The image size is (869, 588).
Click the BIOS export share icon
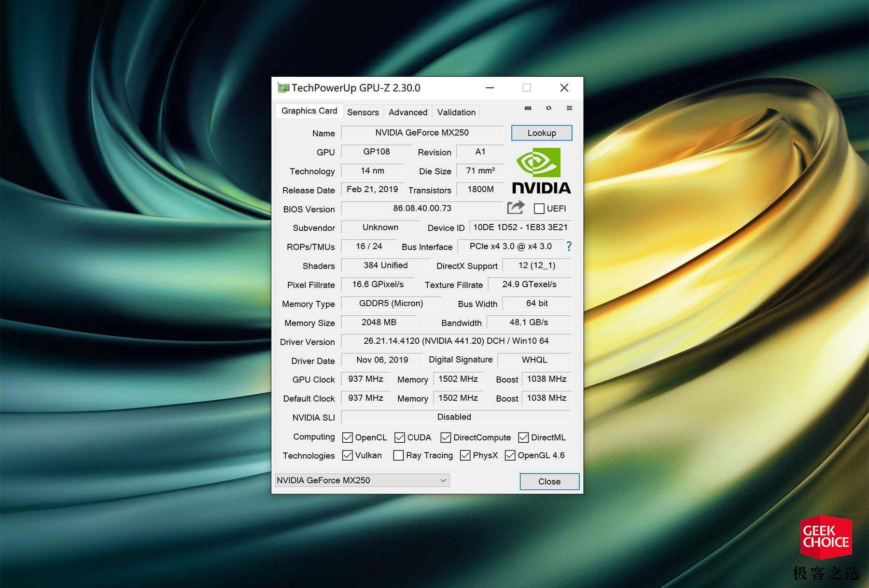click(x=516, y=208)
